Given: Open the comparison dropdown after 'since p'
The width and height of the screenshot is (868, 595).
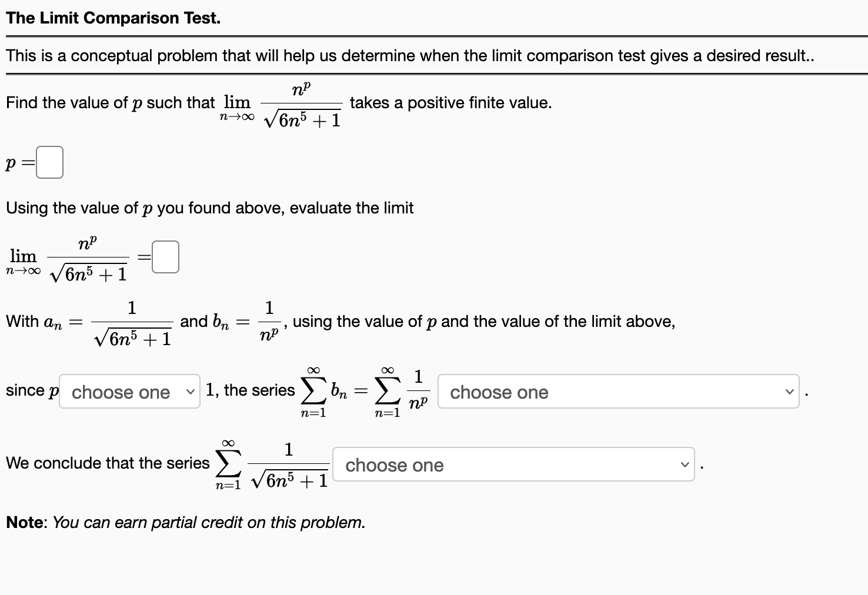Looking at the screenshot, I should (129, 392).
